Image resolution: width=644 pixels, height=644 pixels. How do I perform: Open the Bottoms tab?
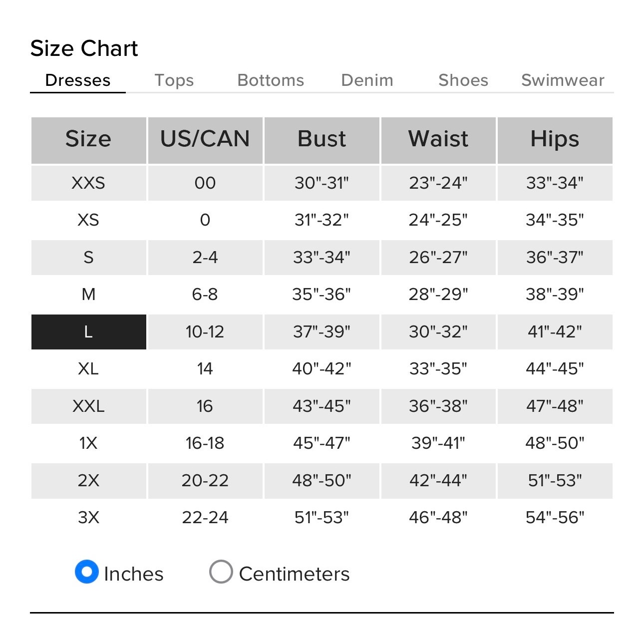point(271,80)
